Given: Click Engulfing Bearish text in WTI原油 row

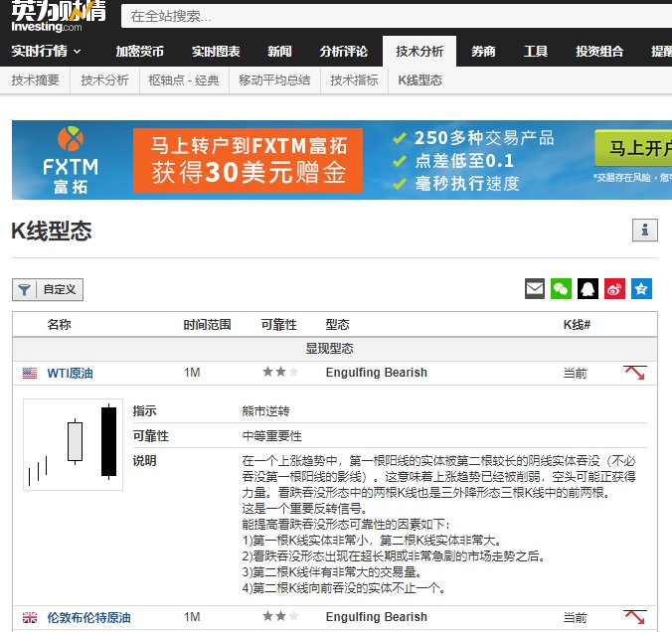Looking at the screenshot, I should tap(377, 373).
